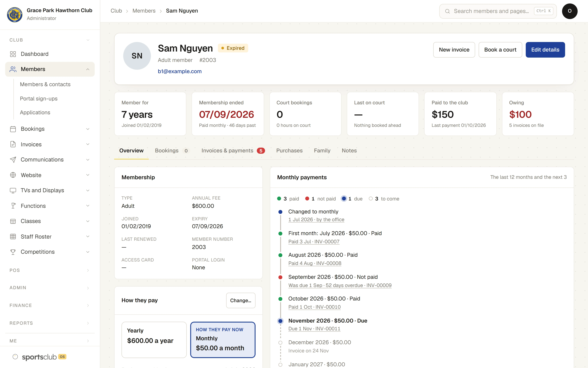Click the November 2026 due timeline marker
This screenshot has height=368, width=588.
pyautogui.click(x=280, y=321)
